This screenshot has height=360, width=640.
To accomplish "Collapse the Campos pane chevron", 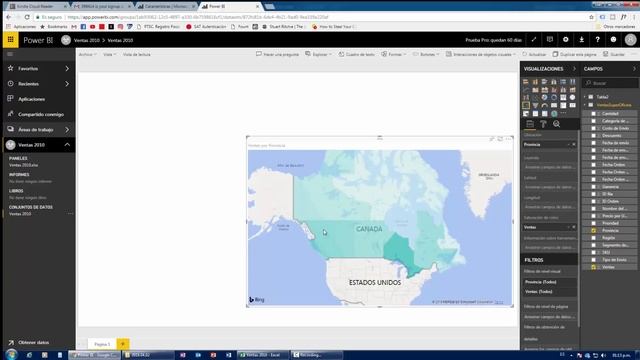I will point(634,69).
